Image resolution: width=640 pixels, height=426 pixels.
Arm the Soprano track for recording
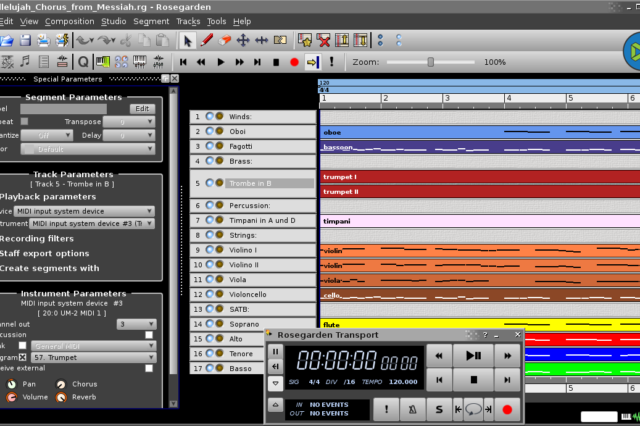point(220,324)
